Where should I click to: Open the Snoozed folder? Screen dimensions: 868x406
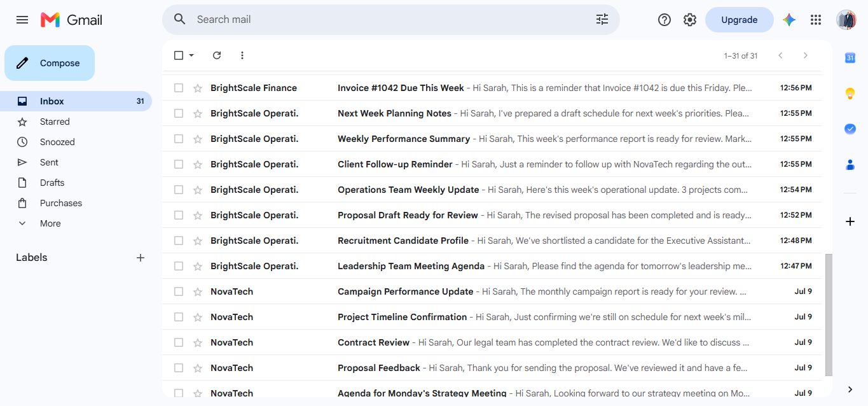(x=76, y=142)
